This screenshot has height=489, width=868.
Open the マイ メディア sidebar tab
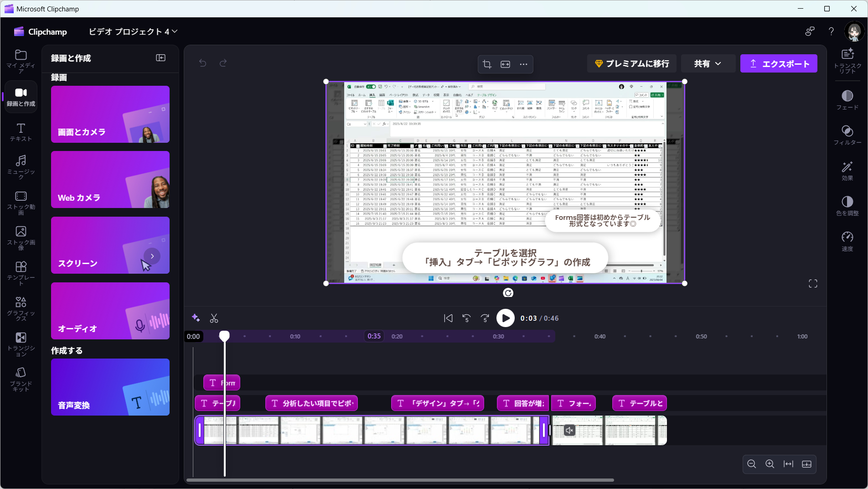21,61
